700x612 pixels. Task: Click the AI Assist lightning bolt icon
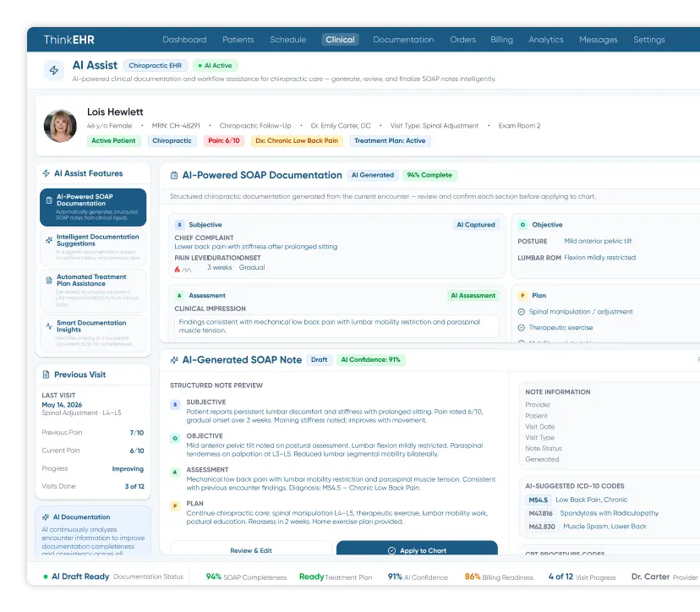point(54,70)
